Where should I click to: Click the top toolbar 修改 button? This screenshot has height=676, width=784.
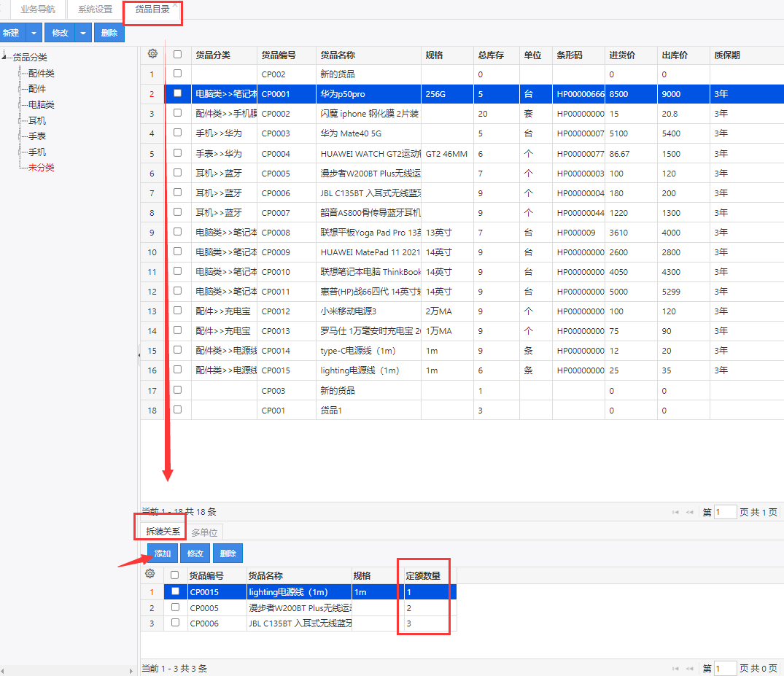click(60, 33)
